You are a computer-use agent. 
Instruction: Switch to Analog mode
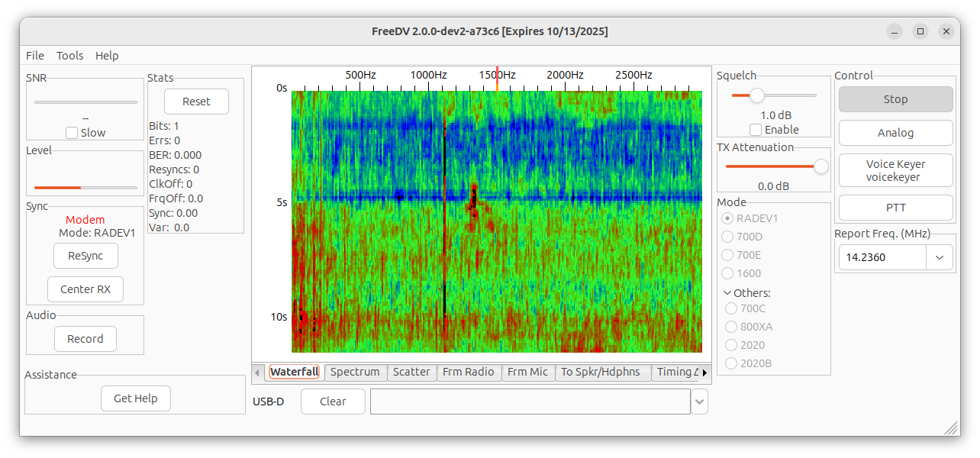pyautogui.click(x=896, y=133)
